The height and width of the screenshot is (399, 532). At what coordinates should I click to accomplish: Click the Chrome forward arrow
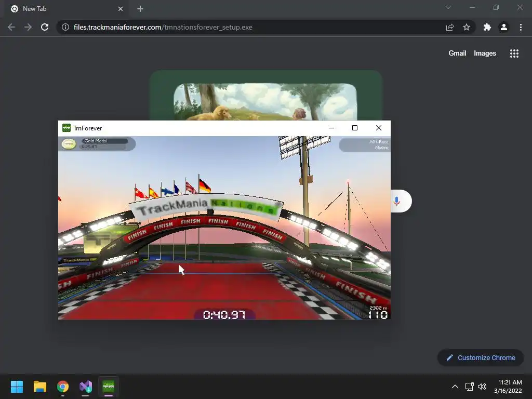coord(28,27)
